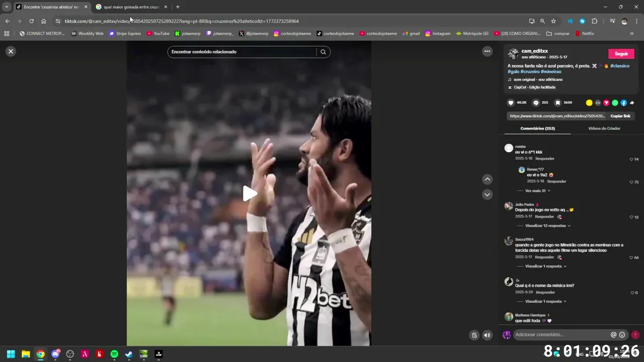The image size is (644, 362).
Task: Switch to Vídeos do Criador tab
Action: pyautogui.click(x=604, y=128)
